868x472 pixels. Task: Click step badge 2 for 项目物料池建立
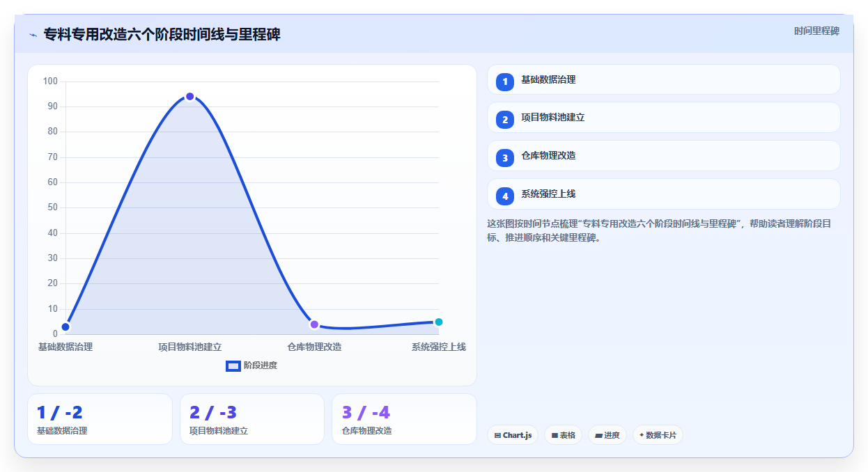tap(505, 120)
